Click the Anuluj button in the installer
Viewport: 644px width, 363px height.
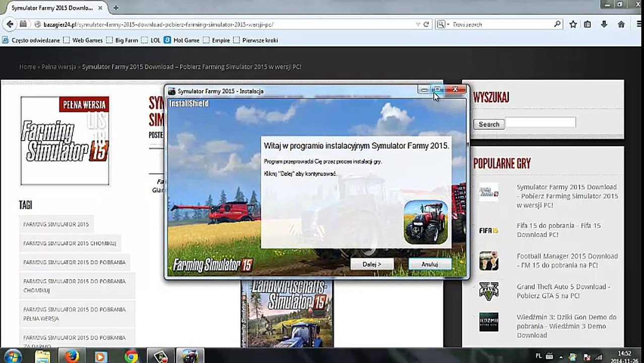pos(430,264)
